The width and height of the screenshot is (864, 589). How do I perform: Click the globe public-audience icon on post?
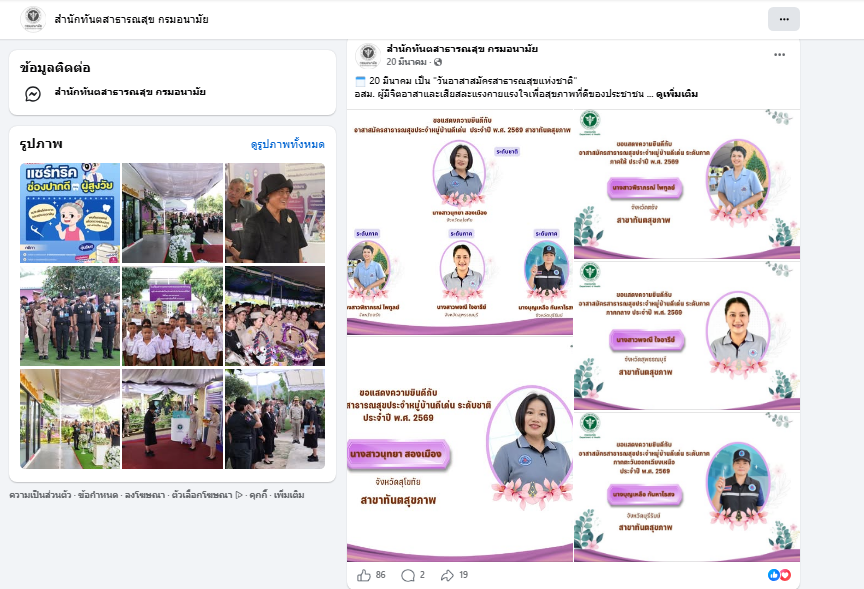click(437, 62)
